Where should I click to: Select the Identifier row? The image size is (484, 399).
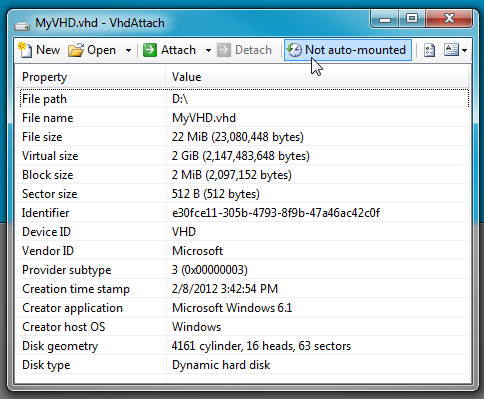tap(244, 213)
